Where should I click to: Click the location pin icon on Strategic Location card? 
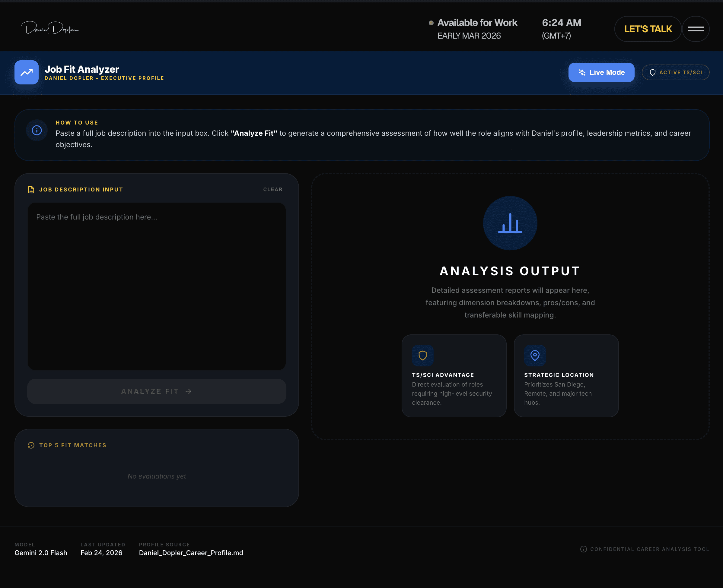(535, 355)
